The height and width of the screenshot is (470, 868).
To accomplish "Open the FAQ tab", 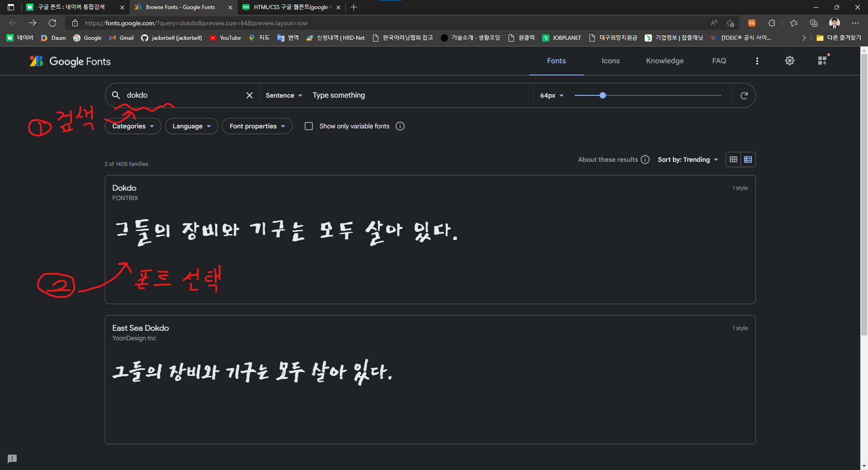I will point(719,61).
